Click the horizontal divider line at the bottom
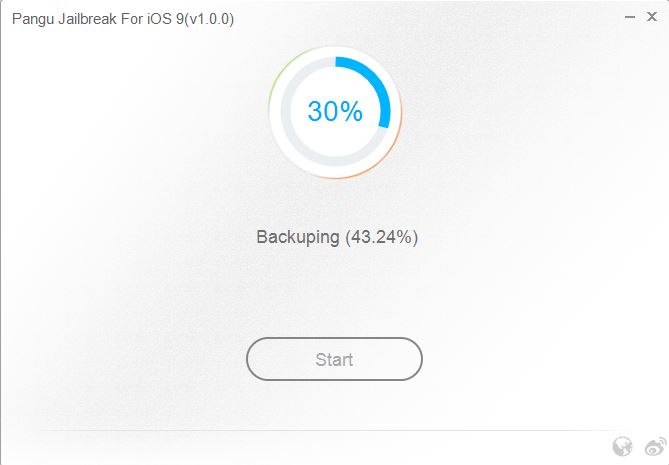This screenshot has height=465, width=669. (300, 431)
